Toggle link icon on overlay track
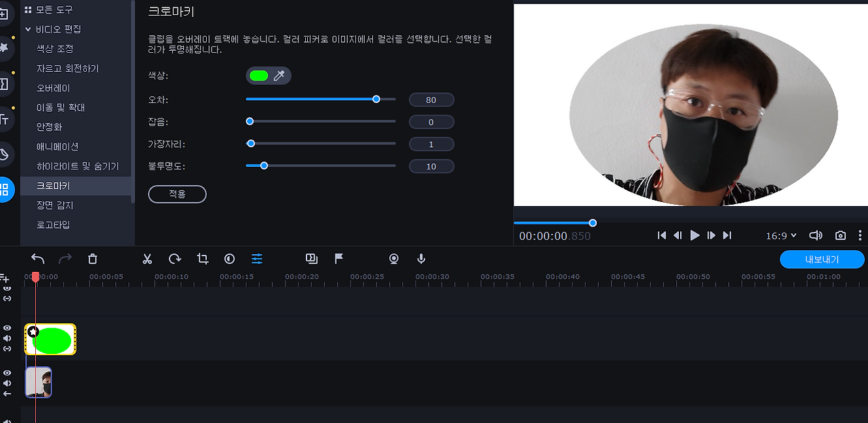This screenshot has width=868, height=423. (7, 348)
